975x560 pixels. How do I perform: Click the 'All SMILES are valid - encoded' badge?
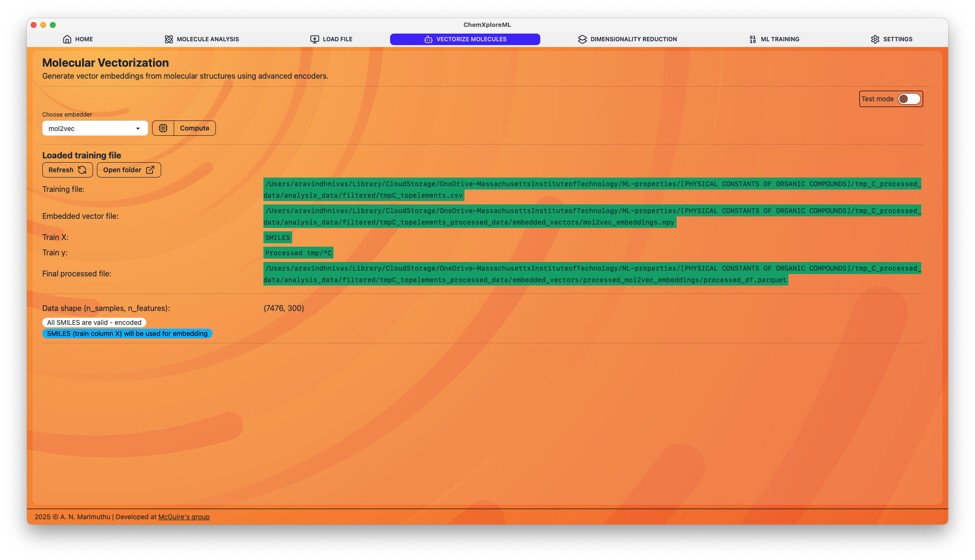click(95, 322)
